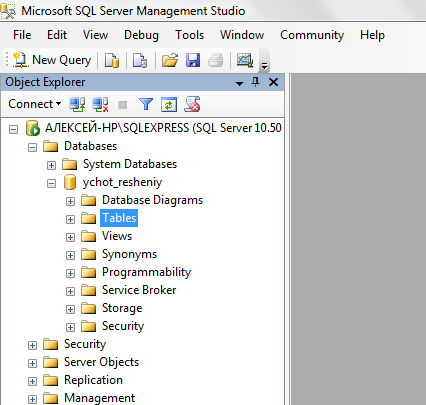Open the Edit menu
426x405 pixels.
pos(57,35)
